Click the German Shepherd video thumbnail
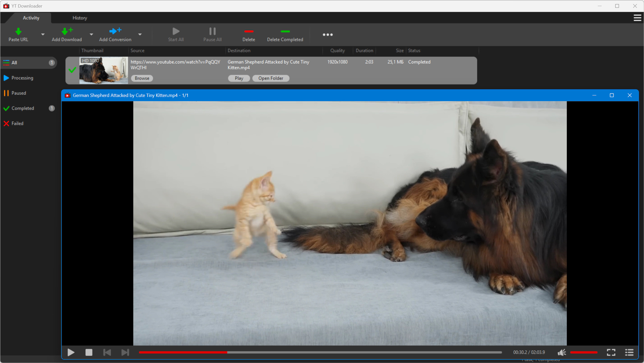 tap(104, 71)
